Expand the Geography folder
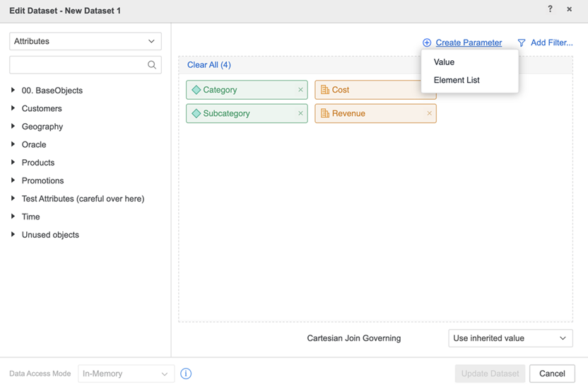 13,127
